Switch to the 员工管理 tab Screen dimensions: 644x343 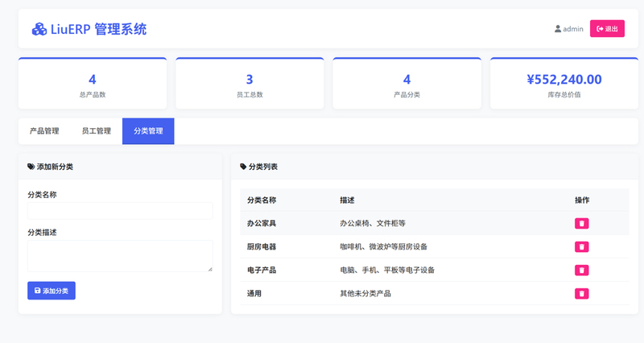pos(96,131)
